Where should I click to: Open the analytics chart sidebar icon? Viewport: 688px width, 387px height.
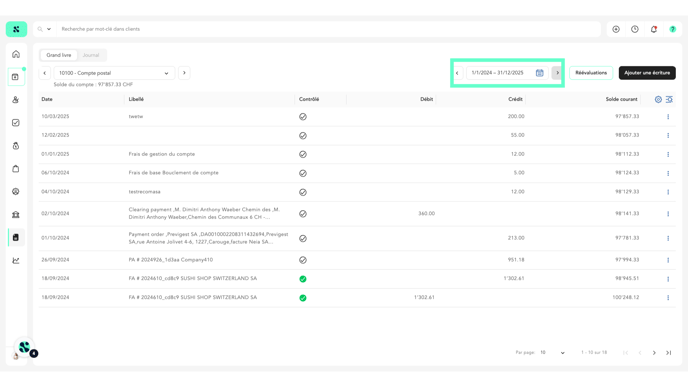pos(16,261)
